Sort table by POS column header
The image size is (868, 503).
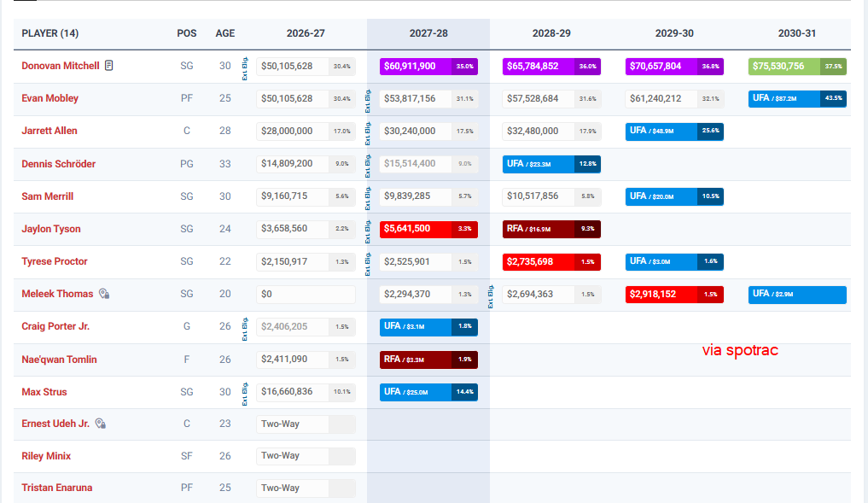pyautogui.click(x=187, y=33)
